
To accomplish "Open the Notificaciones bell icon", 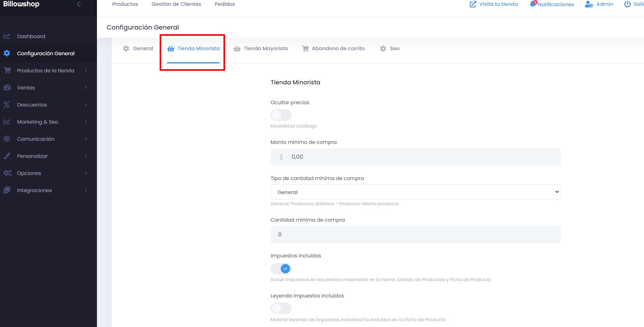I will [533, 4].
